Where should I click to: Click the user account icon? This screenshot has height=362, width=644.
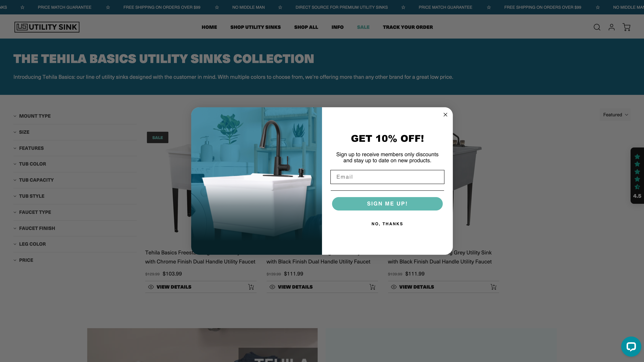coord(612,27)
